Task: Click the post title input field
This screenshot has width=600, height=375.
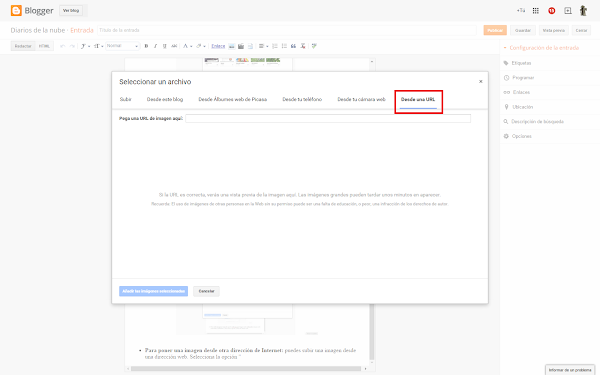Action: 287,30
